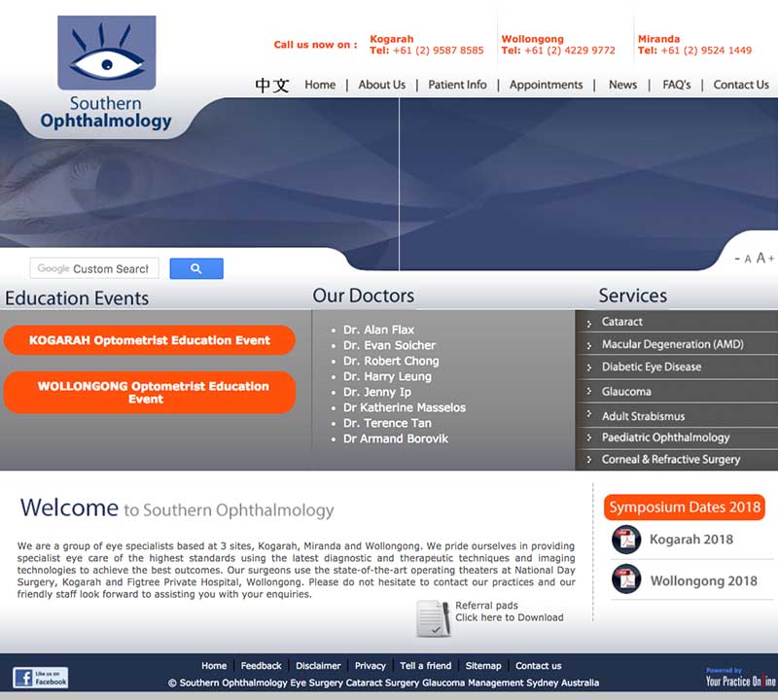Click the Like us on Facebook badge
778x700 pixels.
(40, 678)
